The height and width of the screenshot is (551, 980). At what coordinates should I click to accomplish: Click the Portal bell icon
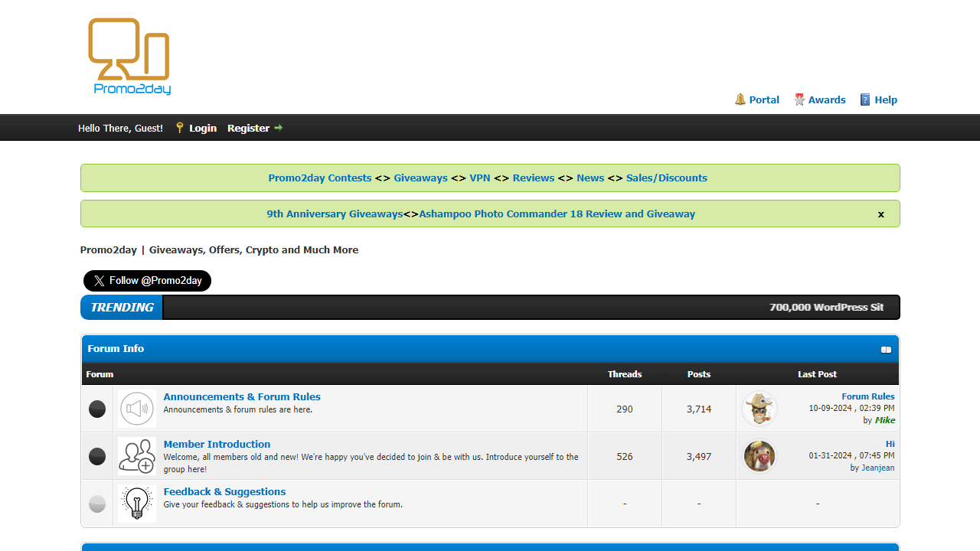click(740, 99)
